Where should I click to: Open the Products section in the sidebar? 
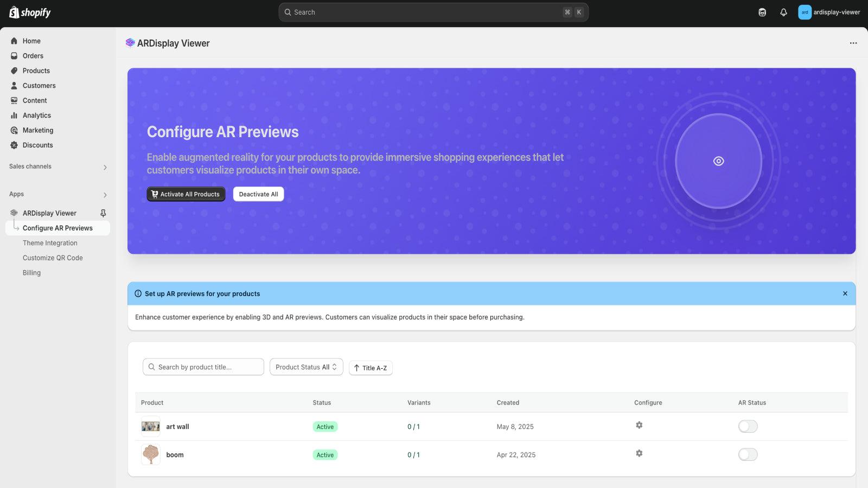(x=36, y=70)
